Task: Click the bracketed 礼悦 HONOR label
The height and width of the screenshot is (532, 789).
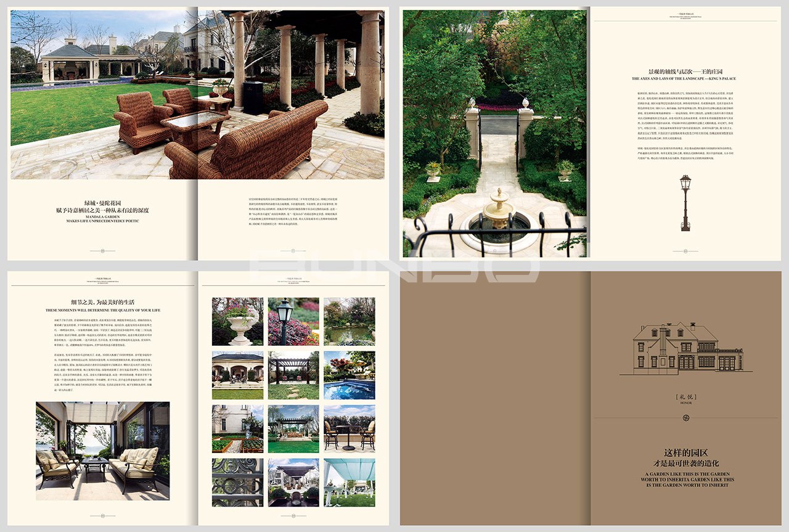Action: [x=684, y=399]
